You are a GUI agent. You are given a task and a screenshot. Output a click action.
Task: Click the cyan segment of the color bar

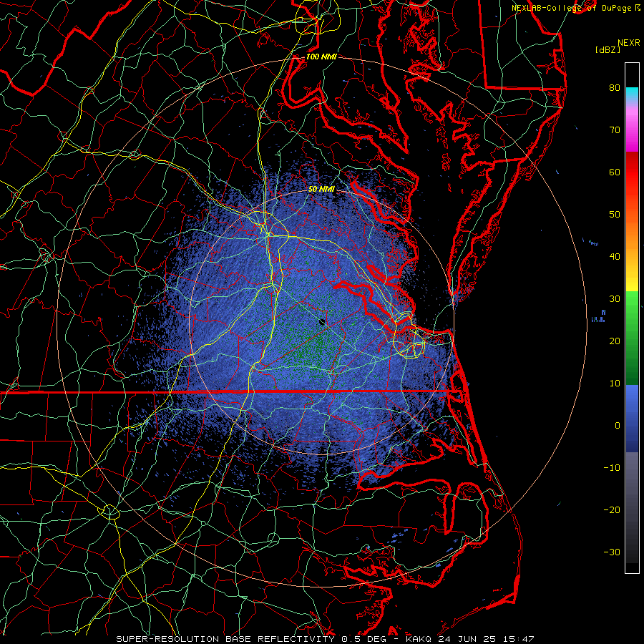click(x=632, y=93)
